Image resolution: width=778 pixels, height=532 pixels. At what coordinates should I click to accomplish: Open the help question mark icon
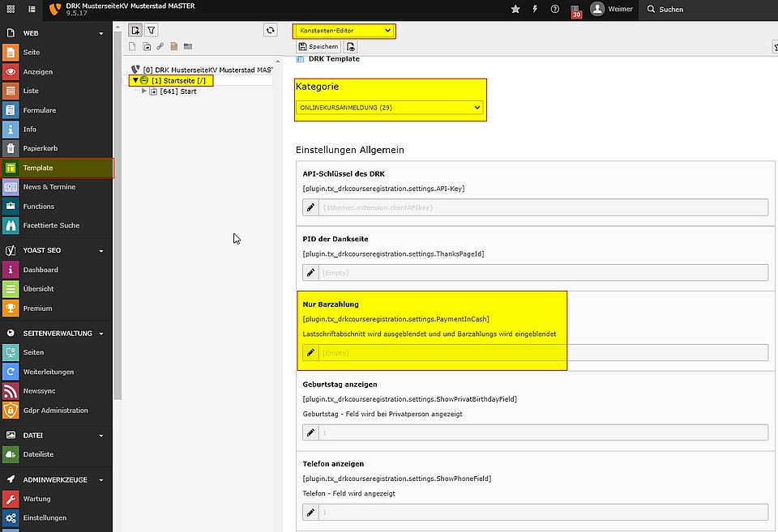(555, 9)
